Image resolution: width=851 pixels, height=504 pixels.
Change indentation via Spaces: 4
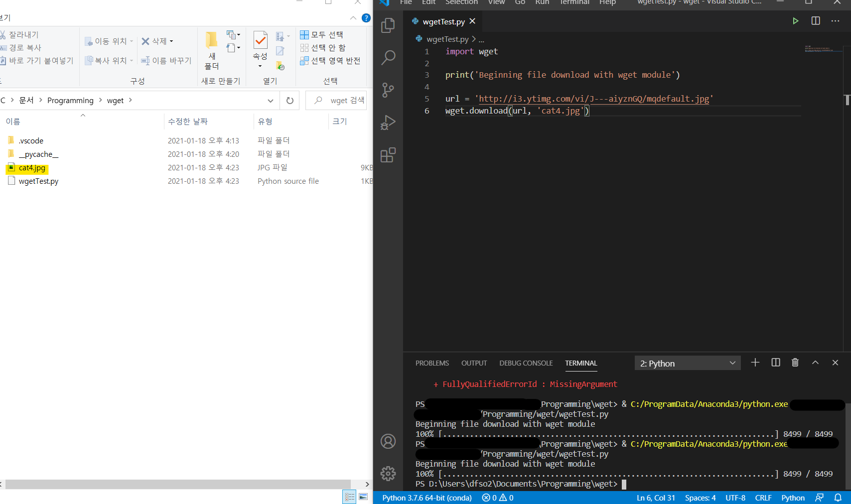click(700, 498)
